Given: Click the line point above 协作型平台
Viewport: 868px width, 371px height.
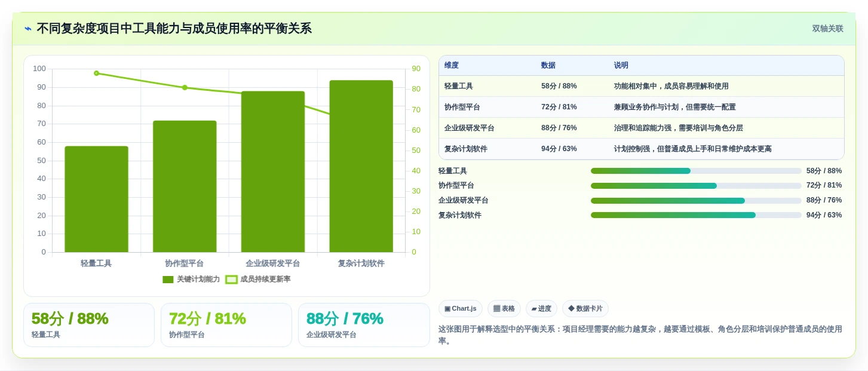Looking at the screenshot, I should 185,87.
